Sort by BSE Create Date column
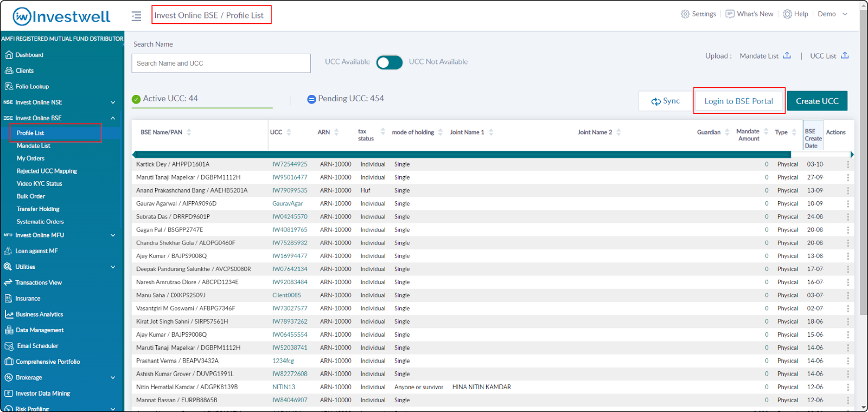 (813, 138)
